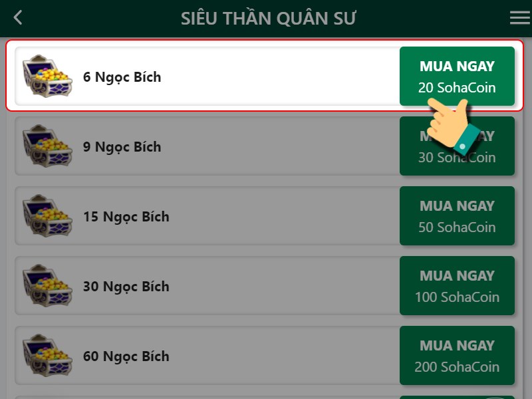Click the treasure chest icon for 9 Ngọc Bích

(x=48, y=146)
